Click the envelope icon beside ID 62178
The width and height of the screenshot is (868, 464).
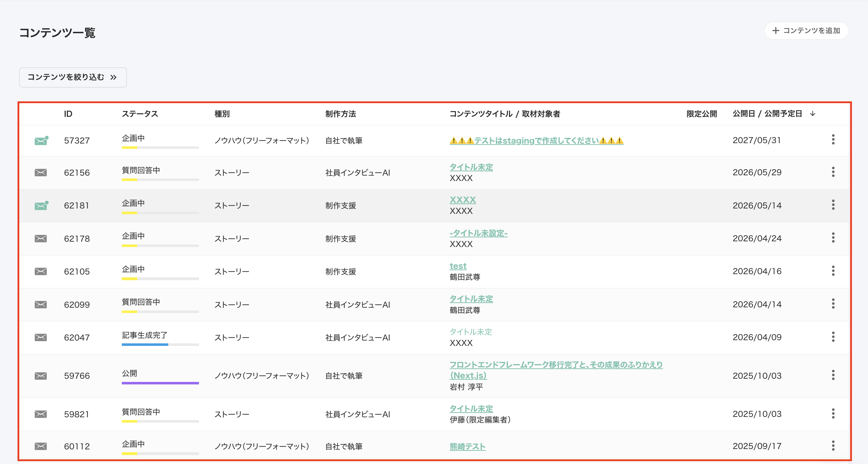41,238
